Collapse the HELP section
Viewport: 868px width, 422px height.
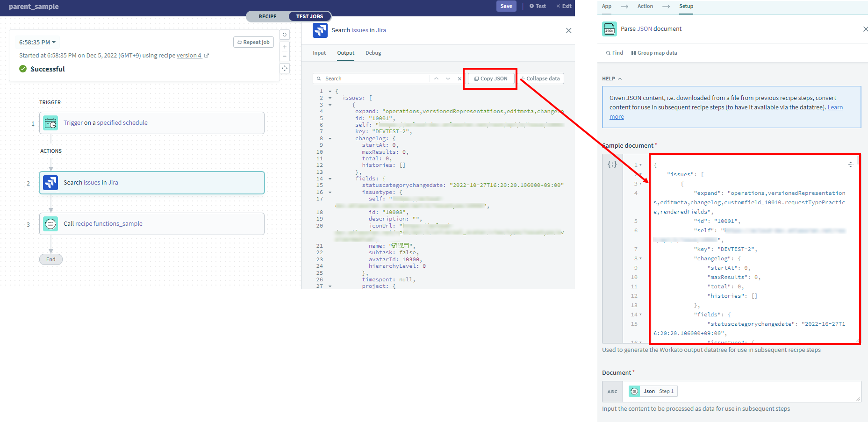point(612,79)
